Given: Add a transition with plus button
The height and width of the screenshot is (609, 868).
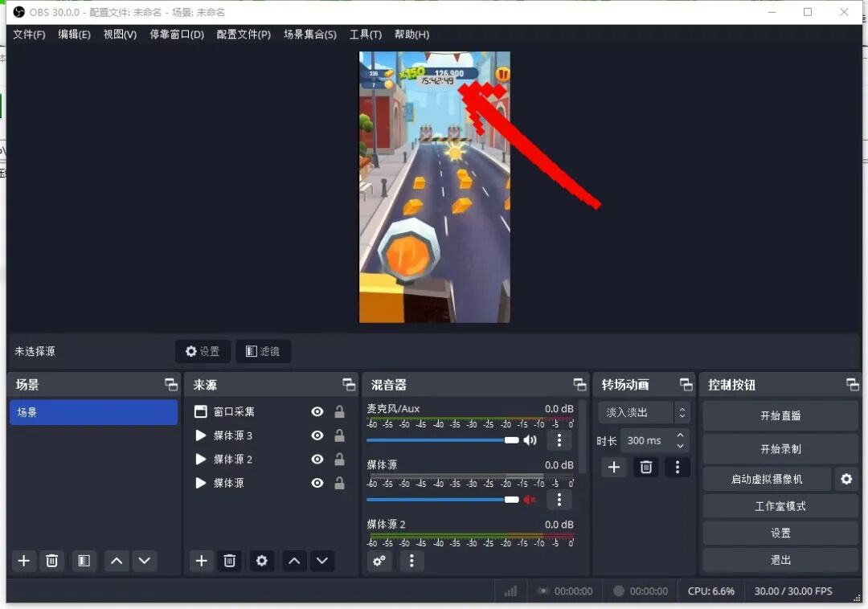Looking at the screenshot, I should tap(614, 468).
